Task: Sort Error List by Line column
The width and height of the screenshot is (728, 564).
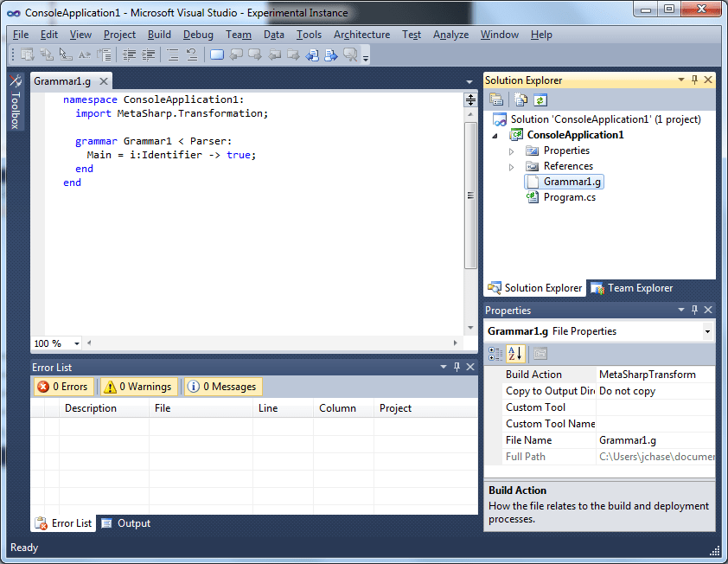Action: pyautogui.click(x=284, y=408)
